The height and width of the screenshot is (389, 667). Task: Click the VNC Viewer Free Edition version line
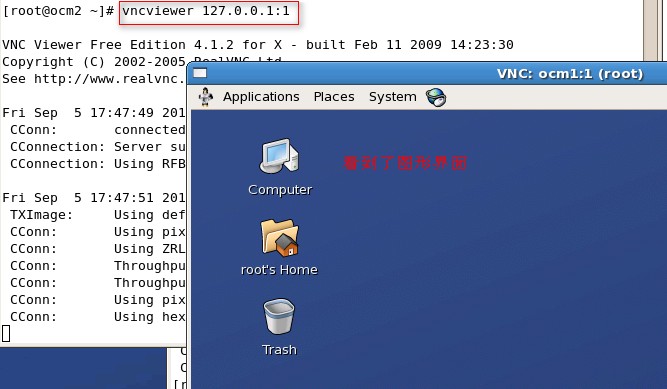pyautogui.click(x=258, y=45)
